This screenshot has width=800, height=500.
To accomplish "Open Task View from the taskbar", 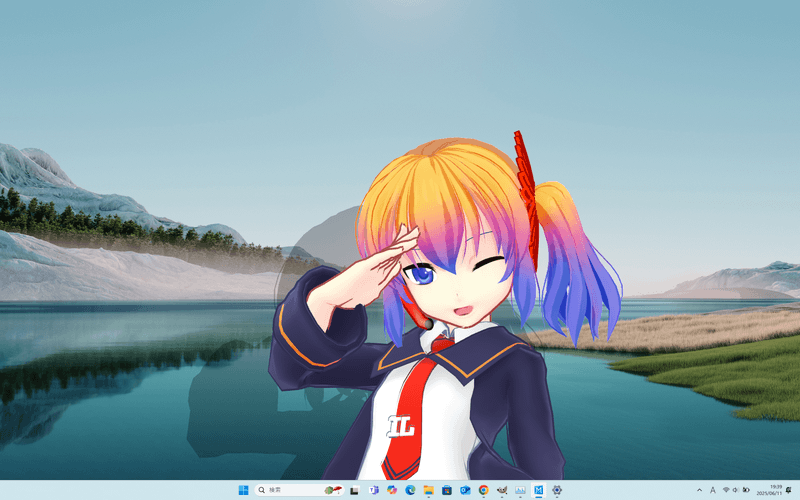I will click(x=354, y=490).
